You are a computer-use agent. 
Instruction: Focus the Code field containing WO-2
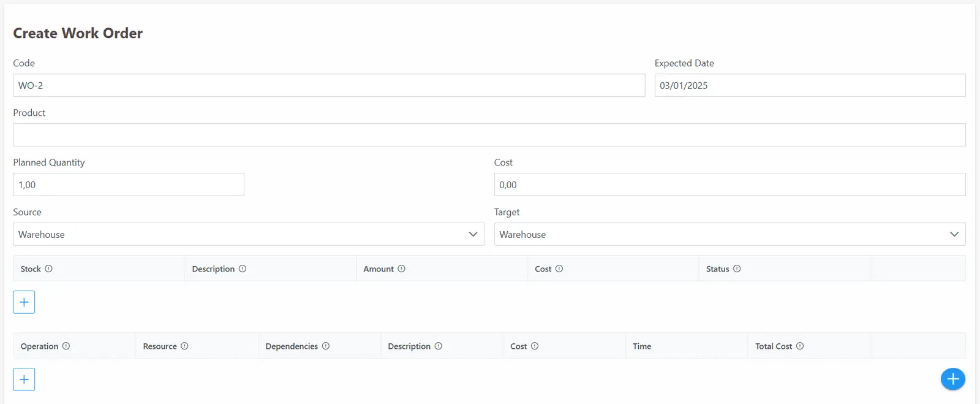[x=329, y=85]
